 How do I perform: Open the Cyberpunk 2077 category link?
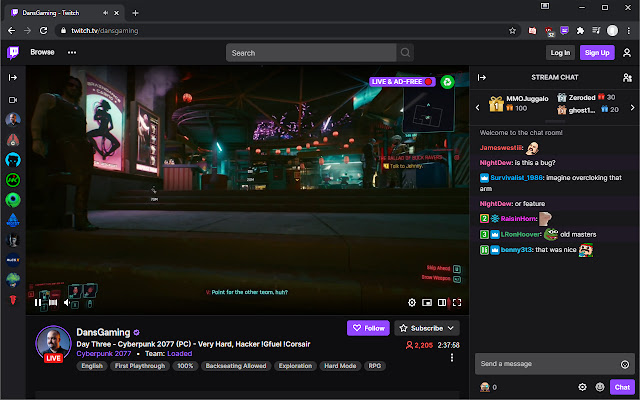point(104,353)
